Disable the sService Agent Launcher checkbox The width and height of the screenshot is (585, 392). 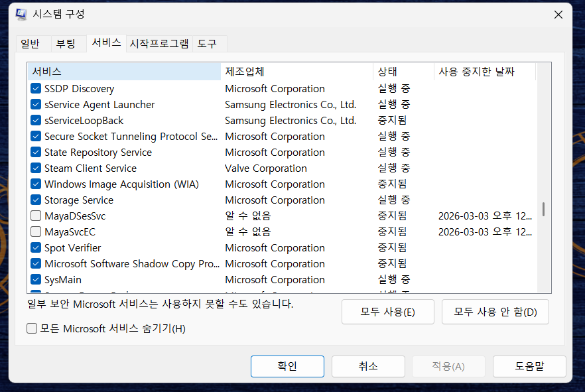click(36, 104)
